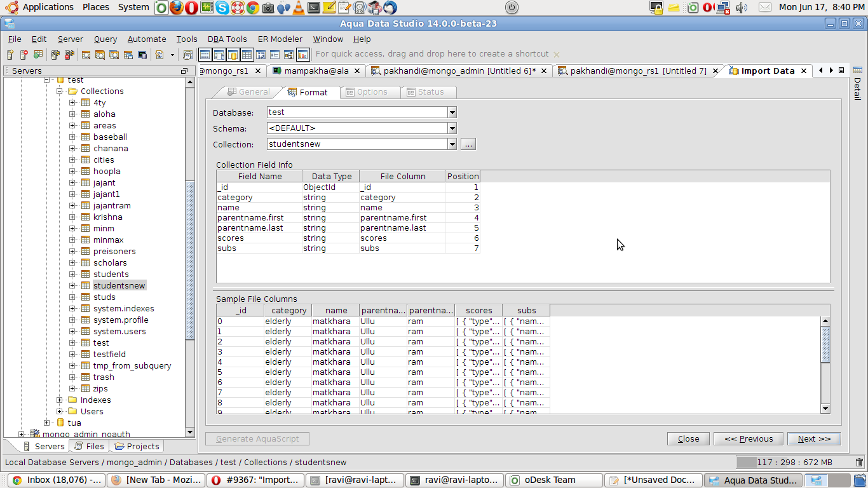Click the power button in top panel
Image resolution: width=868 pixels, height=488 pixels.
click(x=512, y=8)
